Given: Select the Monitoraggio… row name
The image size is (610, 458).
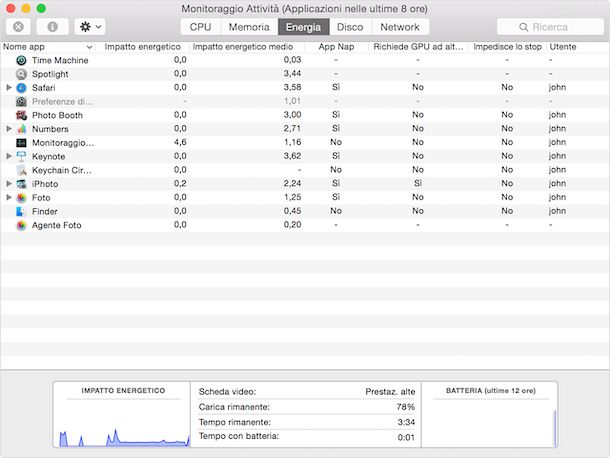Looking at the screenshot, I should pos(63,143).
